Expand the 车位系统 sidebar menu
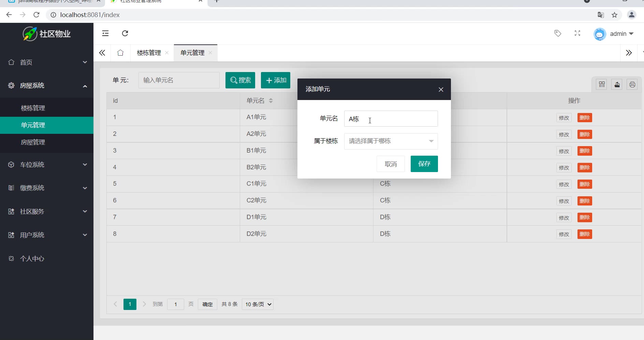Screen dimensions: 644x340 [47, 165]
